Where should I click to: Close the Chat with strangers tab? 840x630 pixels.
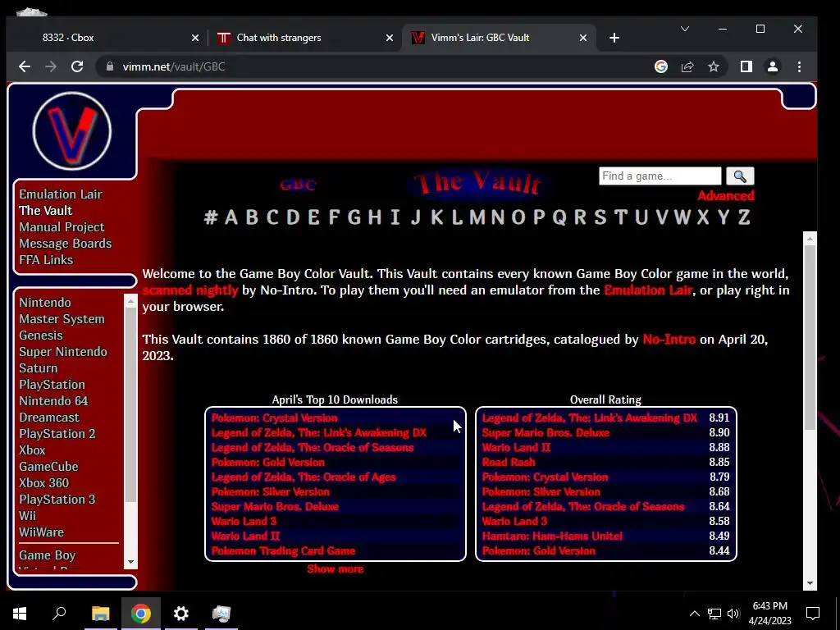(390, 38)
